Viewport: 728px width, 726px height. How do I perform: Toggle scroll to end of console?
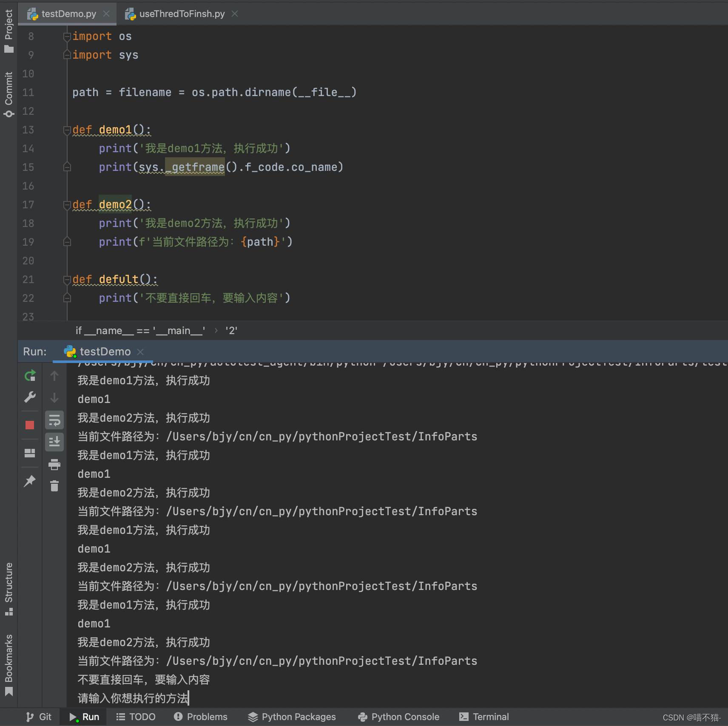tap(54, 442)
